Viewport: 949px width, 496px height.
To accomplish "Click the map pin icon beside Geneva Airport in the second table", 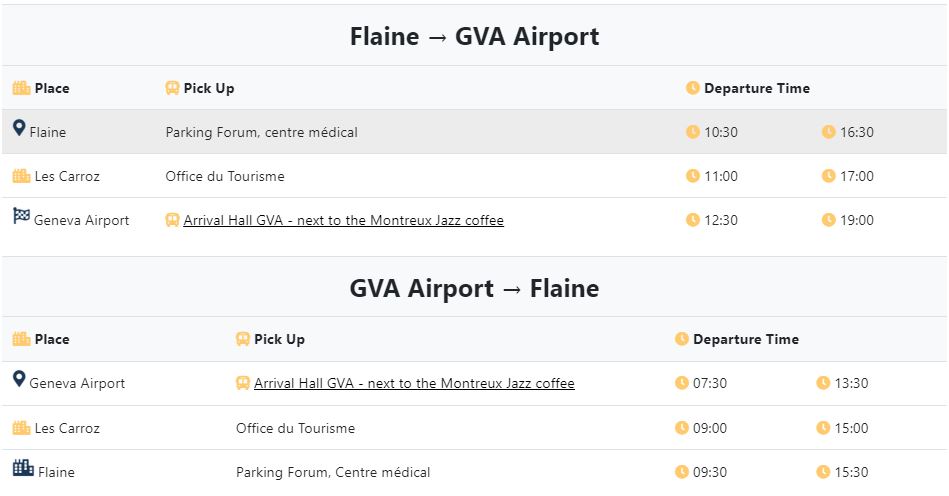I will pos(19,379).
